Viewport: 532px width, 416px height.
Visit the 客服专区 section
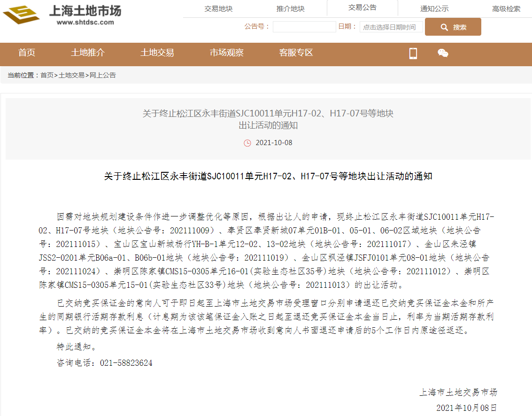pyautogui.click(x=295, y=53)
